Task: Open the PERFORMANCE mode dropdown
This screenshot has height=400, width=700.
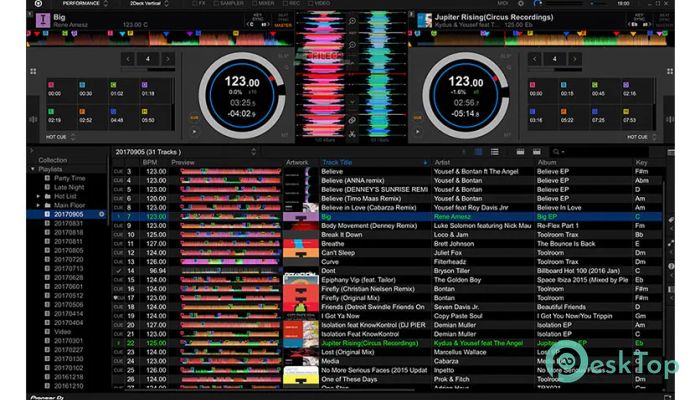Action: point(85,4)
